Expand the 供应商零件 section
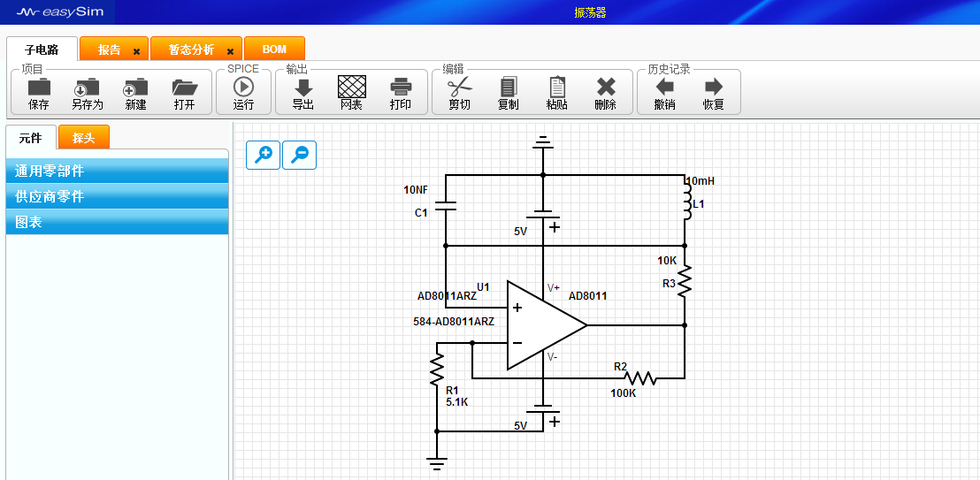 117,196
